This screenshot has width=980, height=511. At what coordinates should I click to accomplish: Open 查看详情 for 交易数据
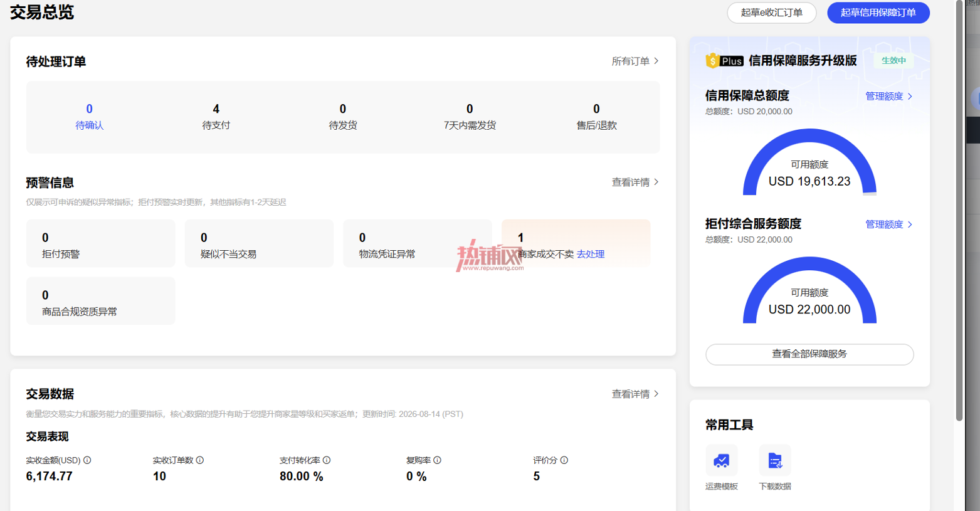[x=631, y=394]
